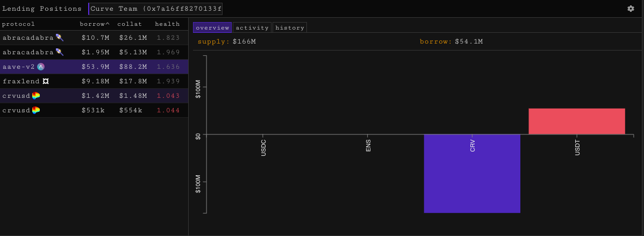Select the crvusd row with health 1.043
644x236 pixels.
point(94,96)
